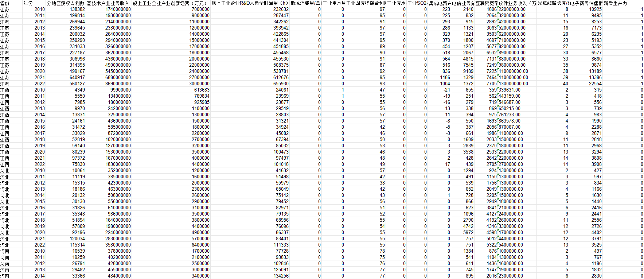Select the 规上工业企业产业创新经费（万元） header cell

(170, 3)
